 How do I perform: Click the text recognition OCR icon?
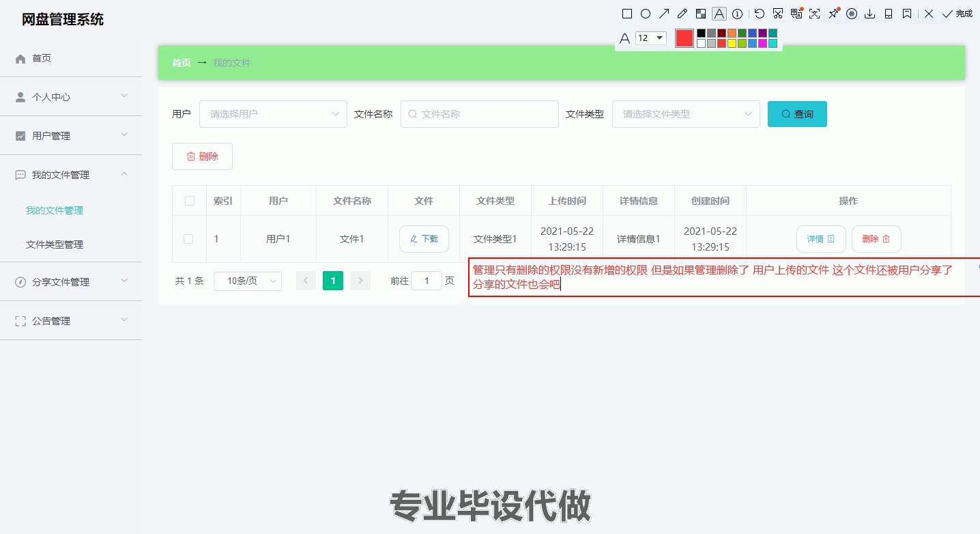click(x=815, y=14)
